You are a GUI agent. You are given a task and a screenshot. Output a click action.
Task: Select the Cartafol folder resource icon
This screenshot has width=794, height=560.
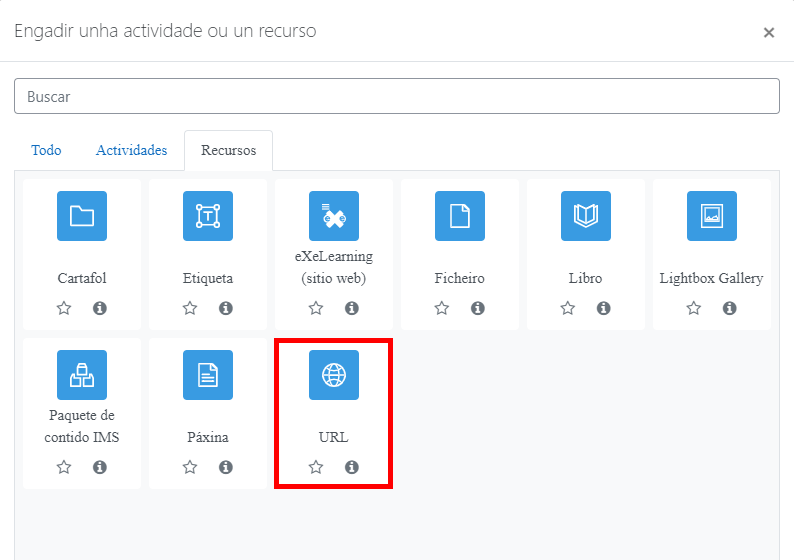[x=82, y=216]
